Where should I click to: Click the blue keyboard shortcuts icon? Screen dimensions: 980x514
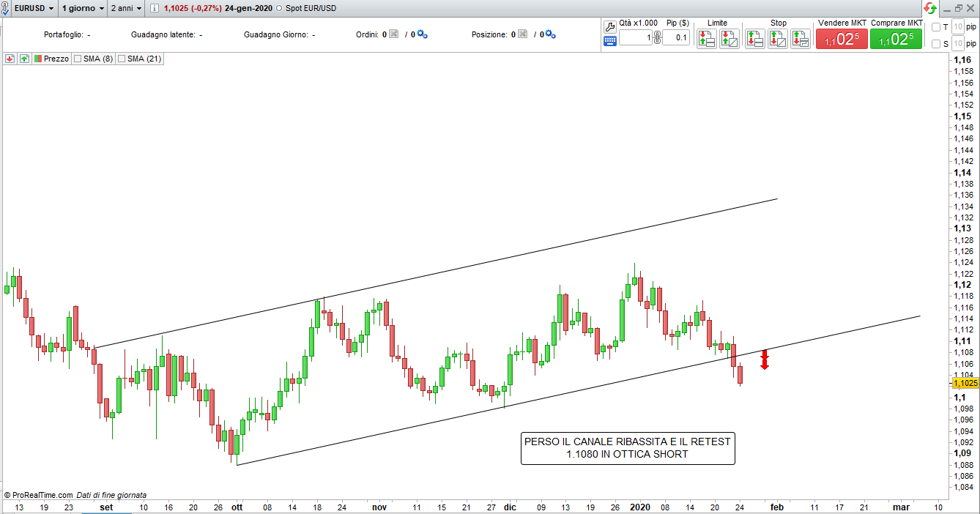pyautogui.click(x=609, y=42)
